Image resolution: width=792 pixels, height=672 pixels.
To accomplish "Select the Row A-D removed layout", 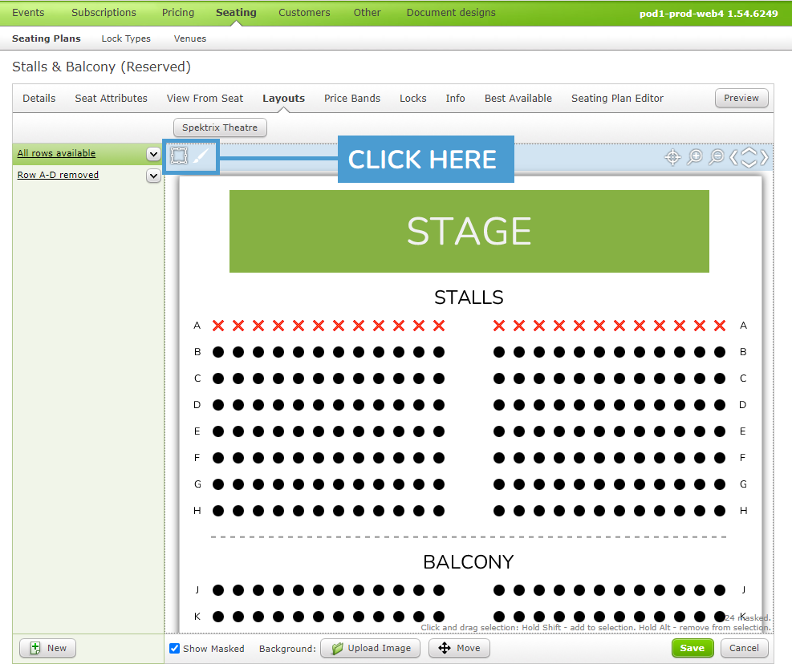I will click(58, 175).
